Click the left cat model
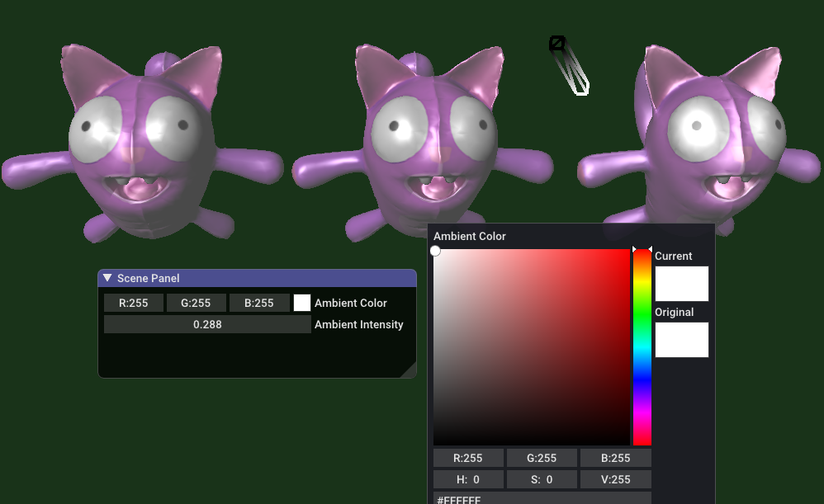Screen dimensions: 824x504 point(142,144)
